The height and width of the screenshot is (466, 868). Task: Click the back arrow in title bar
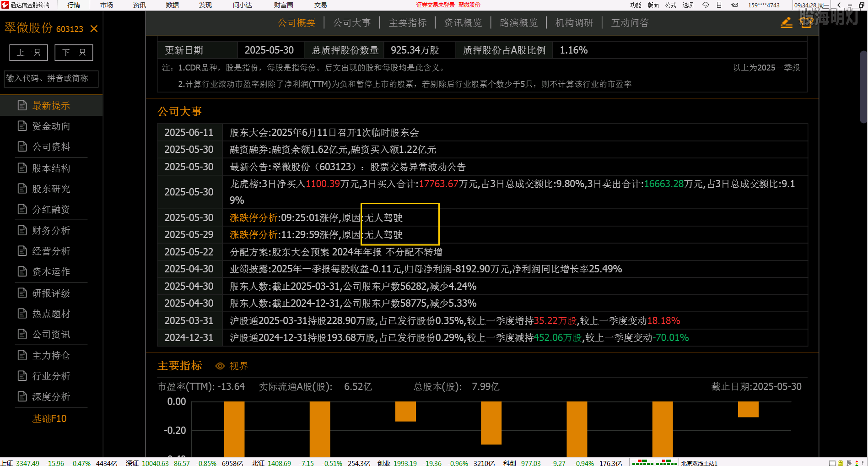coord(839,5)
